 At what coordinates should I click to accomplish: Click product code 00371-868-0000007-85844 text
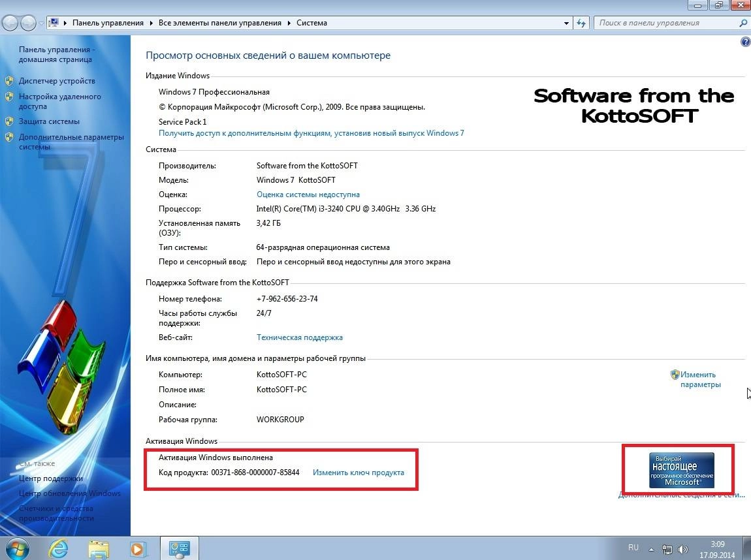click(x=255, y=473)
